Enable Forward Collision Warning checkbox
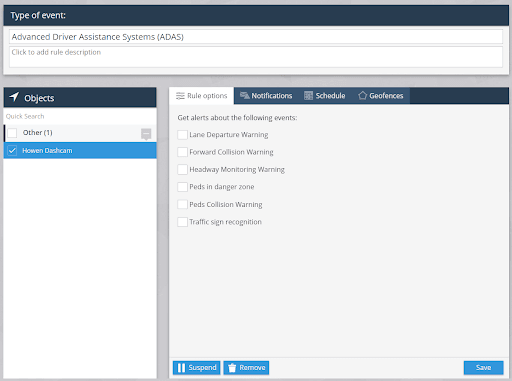The image size is (512, 381). (x=182, y=152)
